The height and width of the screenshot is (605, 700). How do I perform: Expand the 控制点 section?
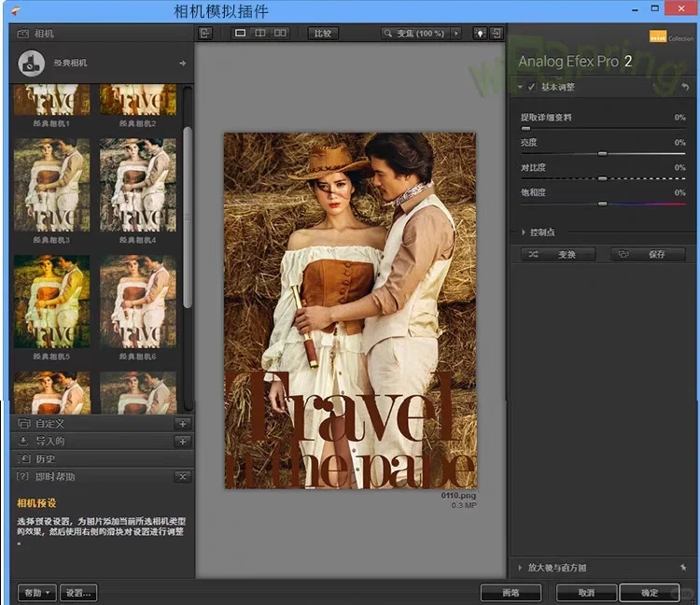(x=524, y=232)
